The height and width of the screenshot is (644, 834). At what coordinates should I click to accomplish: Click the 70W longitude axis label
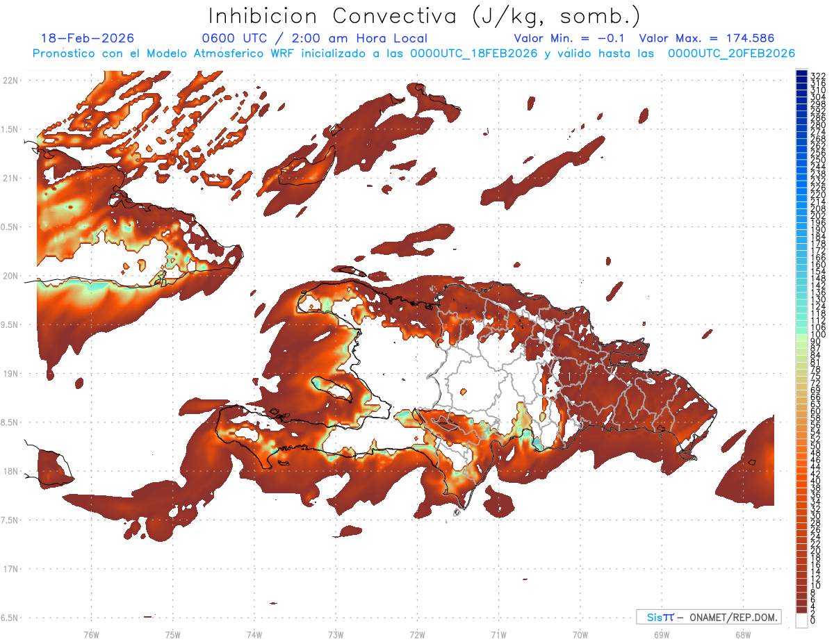click(580, 634)
